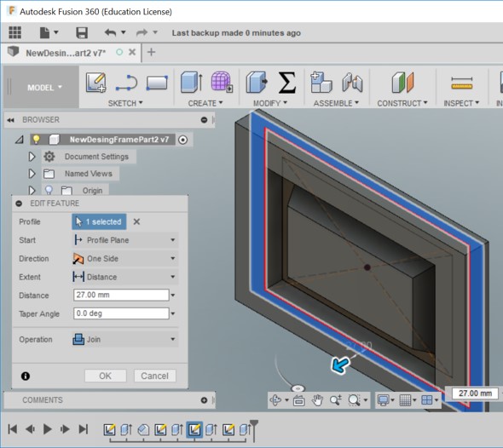This screenshot has height=448, width=503.
Task: Click the Taper Angle 0.0 deg field
Action: pyautogui.click(x=121, y=313)
